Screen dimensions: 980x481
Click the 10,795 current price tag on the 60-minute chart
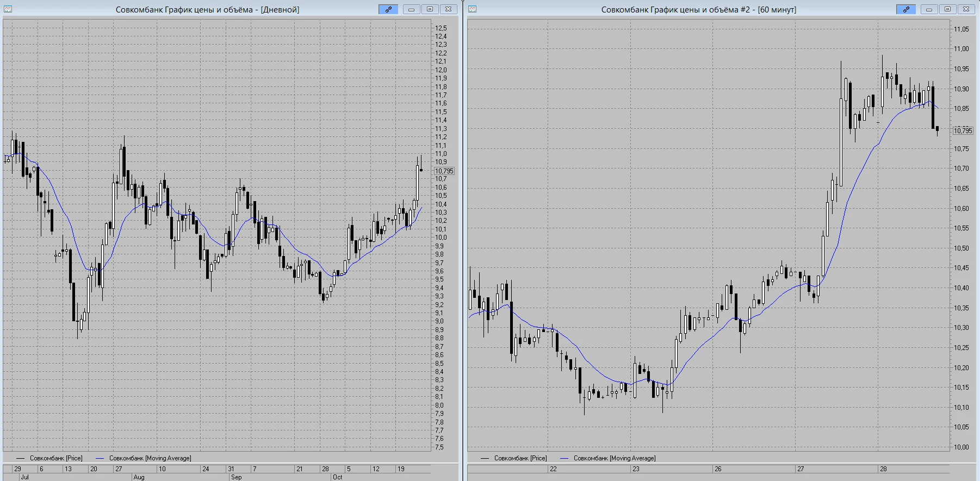click(963, 130)
